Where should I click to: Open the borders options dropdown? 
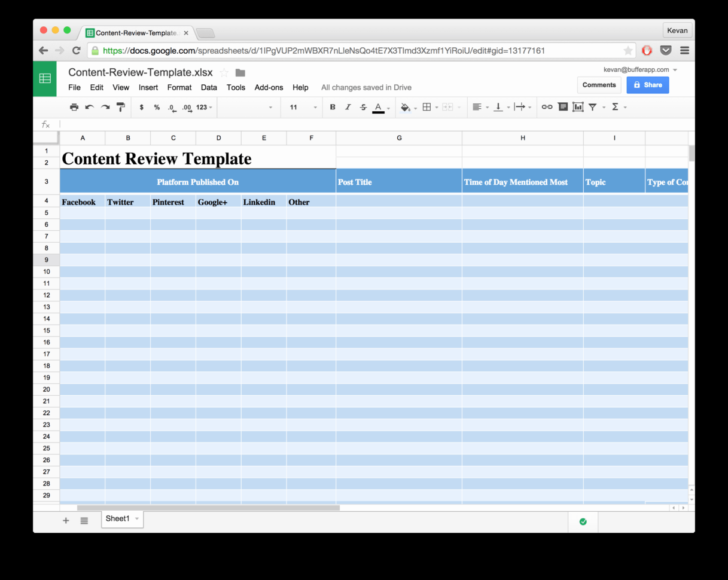437,107
